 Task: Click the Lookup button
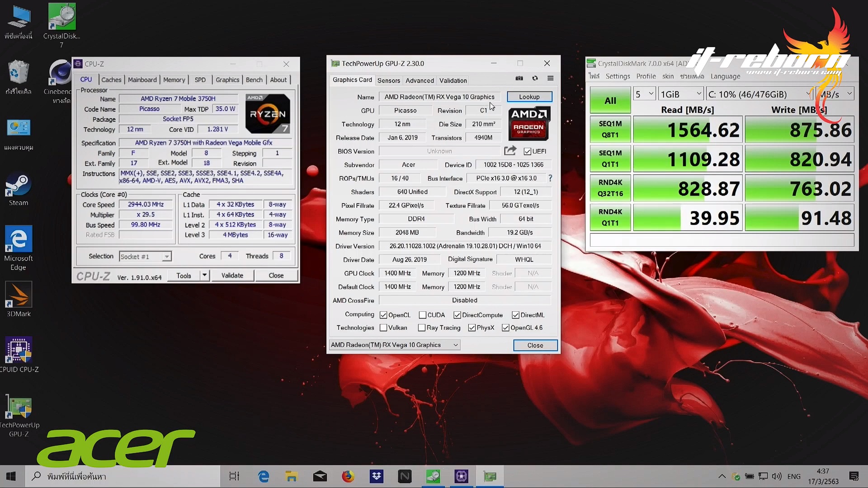pyautogui.click(x=529, y=97)
